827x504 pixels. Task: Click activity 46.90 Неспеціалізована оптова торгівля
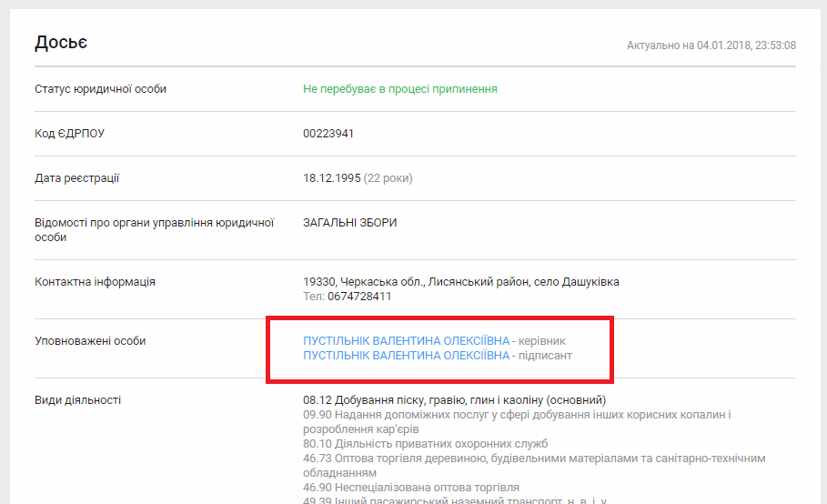point(410,488)
